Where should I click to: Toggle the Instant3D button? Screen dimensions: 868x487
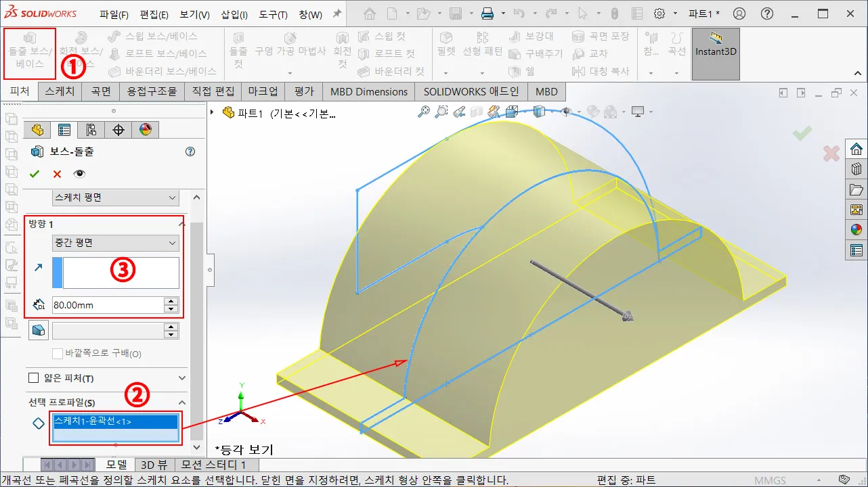(716, 53)
